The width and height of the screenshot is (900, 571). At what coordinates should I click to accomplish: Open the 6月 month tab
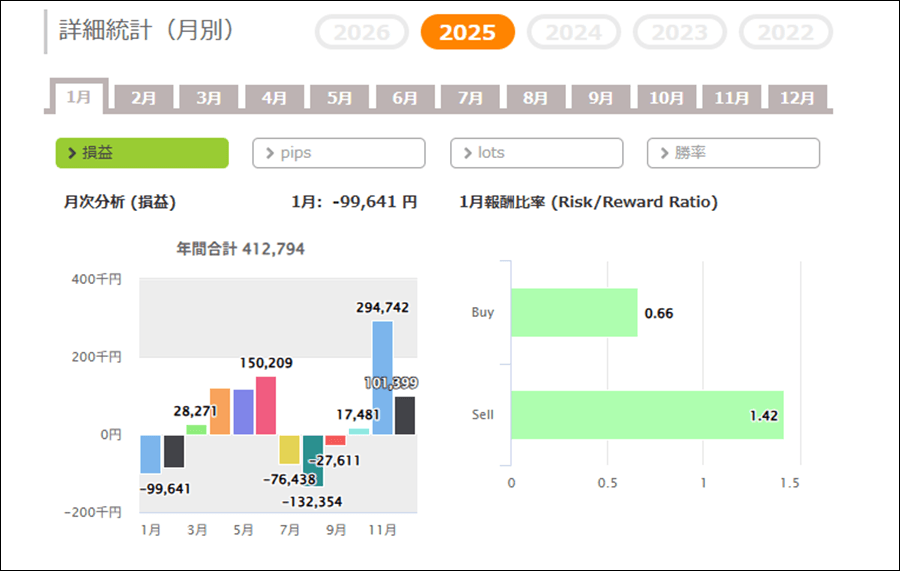pyautogui.click(x=405, y=98)
